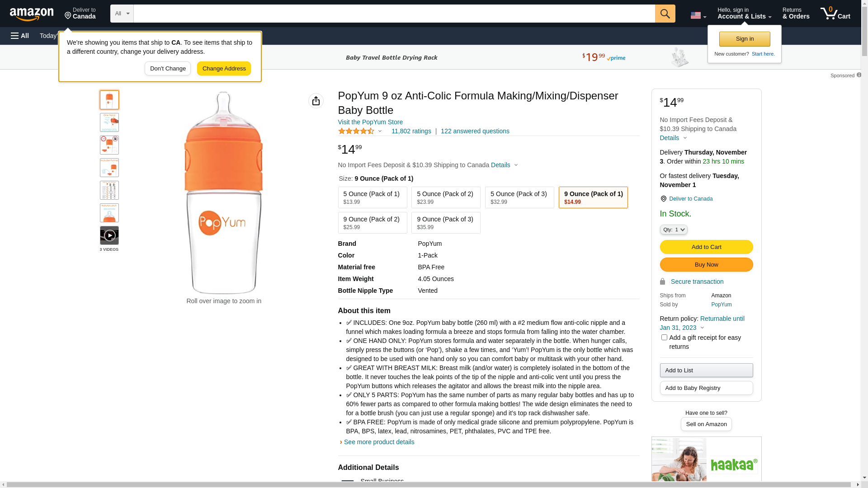Viewport: 868px width, 488px height.
Task: Click the star rating icons
Action: click(x=356, y=131)
